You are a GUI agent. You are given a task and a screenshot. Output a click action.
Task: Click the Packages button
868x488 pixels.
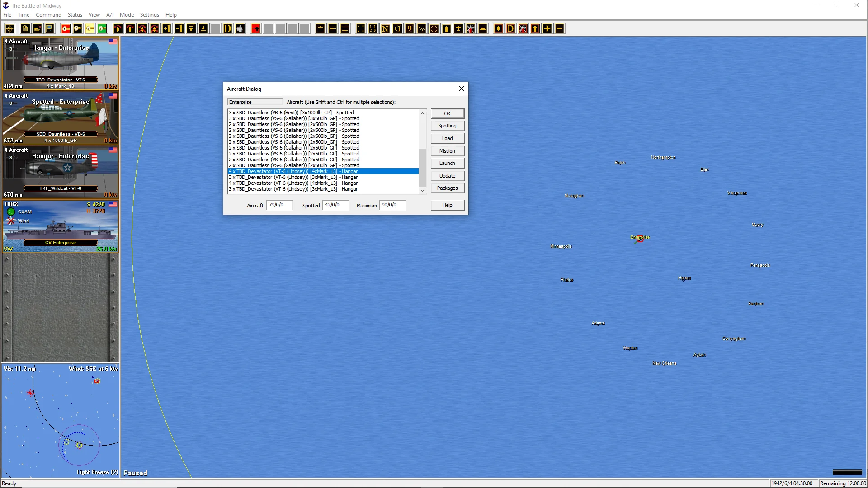point(447,188)
